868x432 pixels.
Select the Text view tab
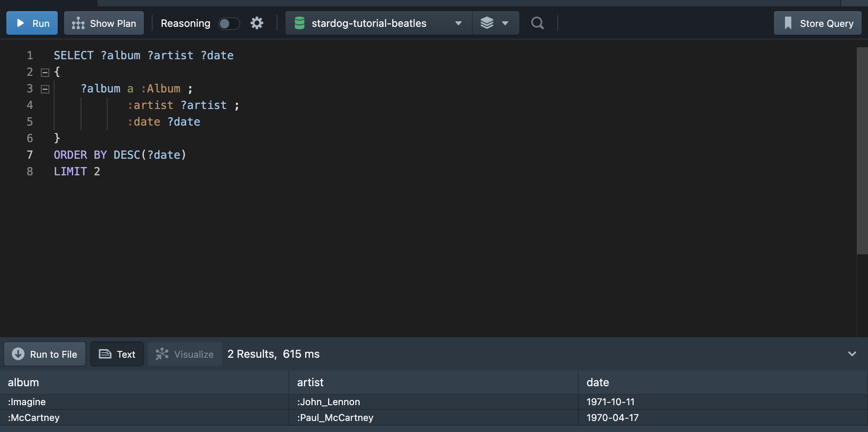117,354
